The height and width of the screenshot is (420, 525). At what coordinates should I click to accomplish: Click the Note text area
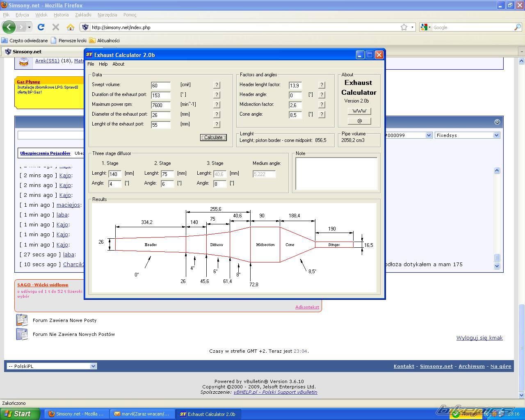[x=336, y=174]
